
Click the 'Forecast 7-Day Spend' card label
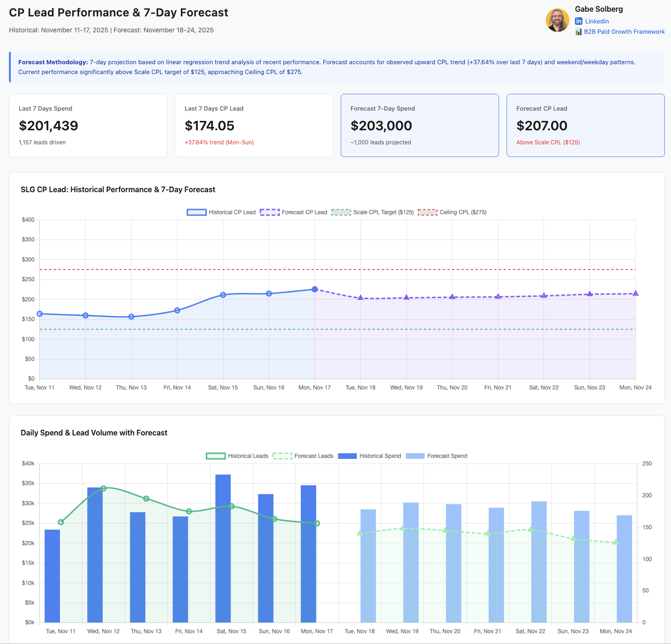pyautogui.click(x=383, y=109)
